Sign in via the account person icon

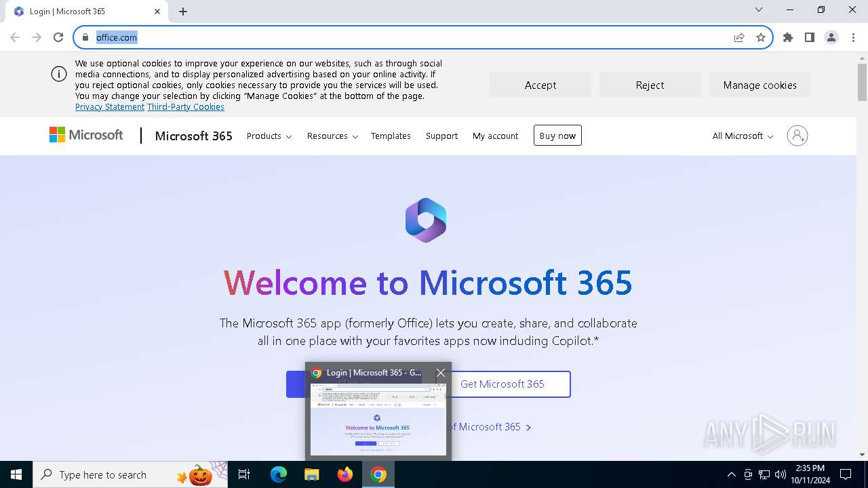(797, 136)
